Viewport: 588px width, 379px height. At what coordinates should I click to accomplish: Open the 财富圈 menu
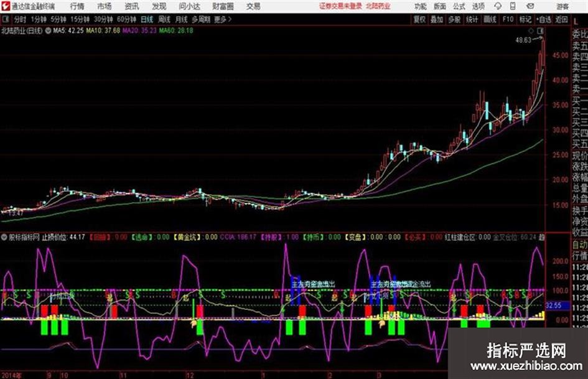(x=223, y=6)
